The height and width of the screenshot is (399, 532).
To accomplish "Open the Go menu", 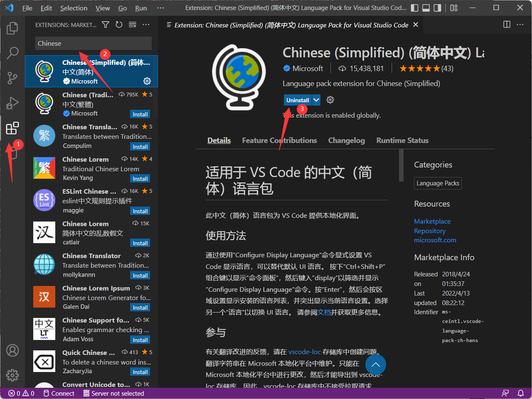I will click(123, 8).
